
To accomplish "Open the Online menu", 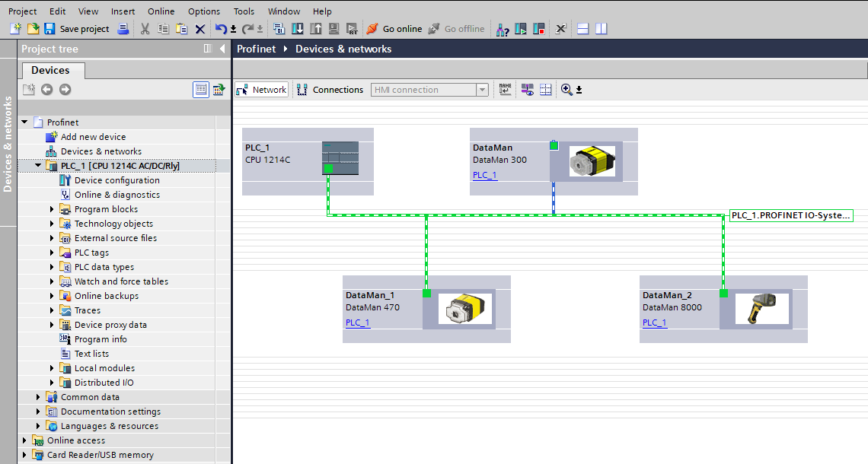I will click(161, 11).
